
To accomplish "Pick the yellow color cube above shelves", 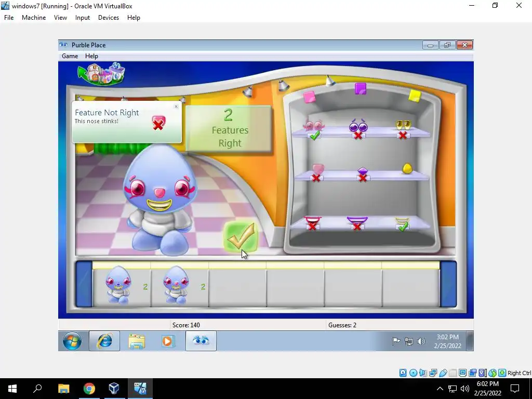I will (x=415, y=96).
